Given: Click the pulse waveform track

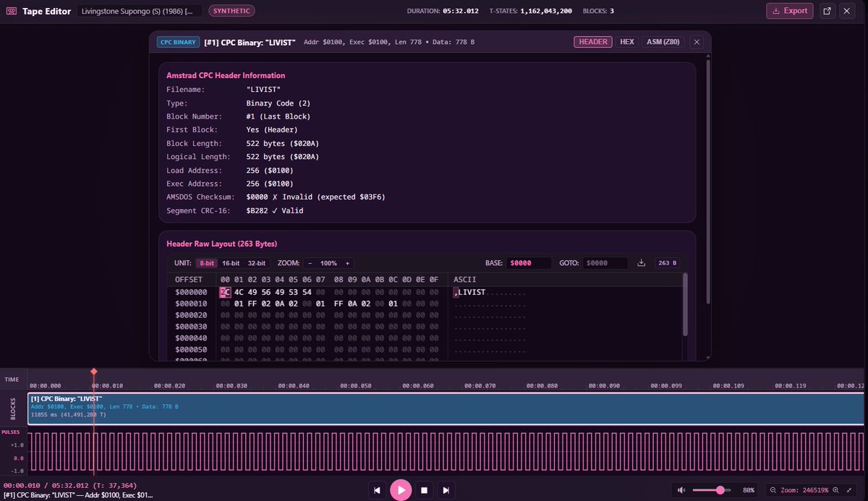Looking at the screenshot, I should [x=446, y=451].
